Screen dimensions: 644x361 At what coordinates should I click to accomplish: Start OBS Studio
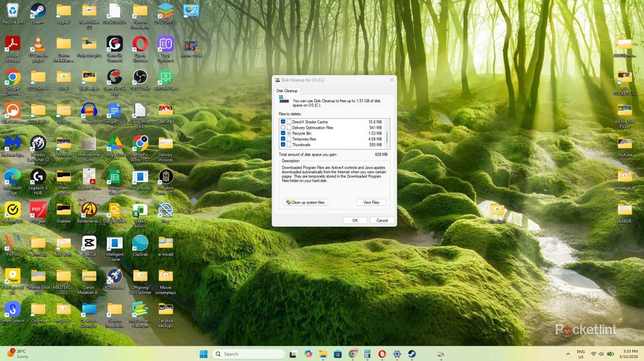pyautogui.click(x=140, y=78)
